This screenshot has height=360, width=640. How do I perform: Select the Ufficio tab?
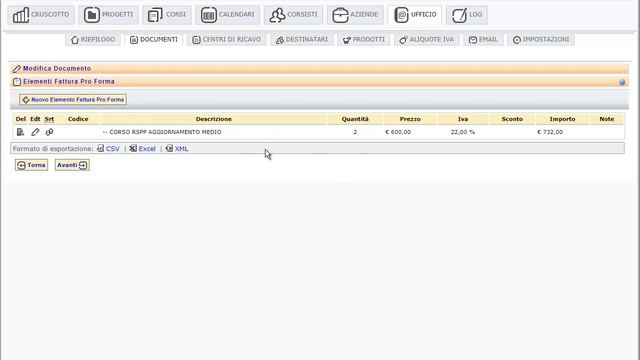click(x=415, y=15)
